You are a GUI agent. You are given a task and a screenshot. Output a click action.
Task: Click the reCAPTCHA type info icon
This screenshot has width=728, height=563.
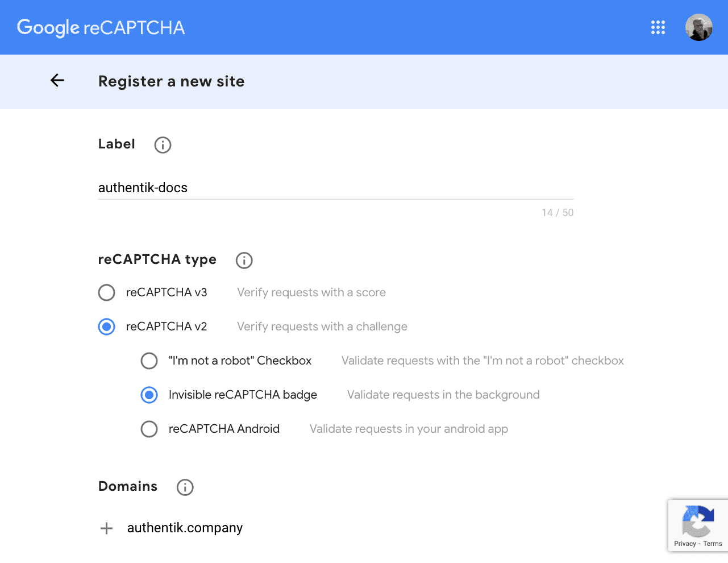[x=244, y=260]
